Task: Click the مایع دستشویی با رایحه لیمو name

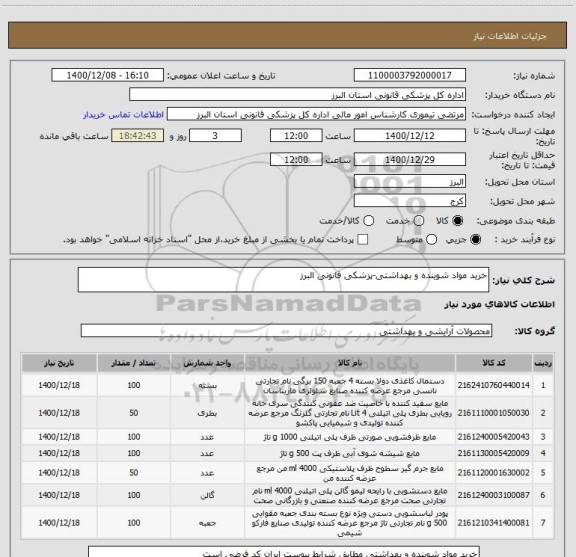Action: [350, 496]
